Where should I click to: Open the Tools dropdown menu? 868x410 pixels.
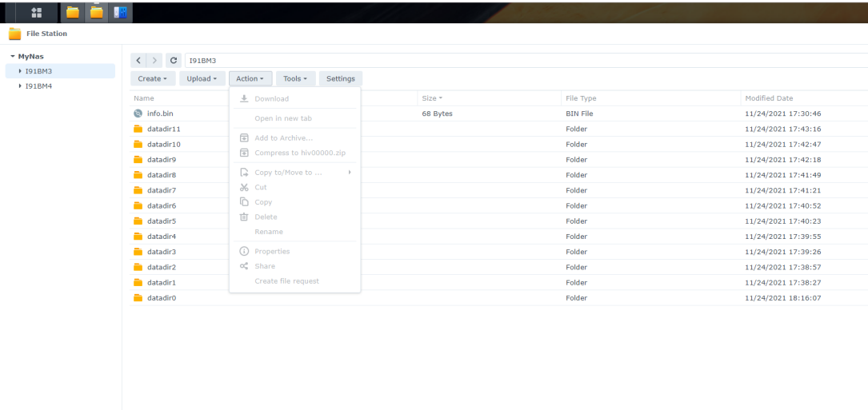coord(294,78)
